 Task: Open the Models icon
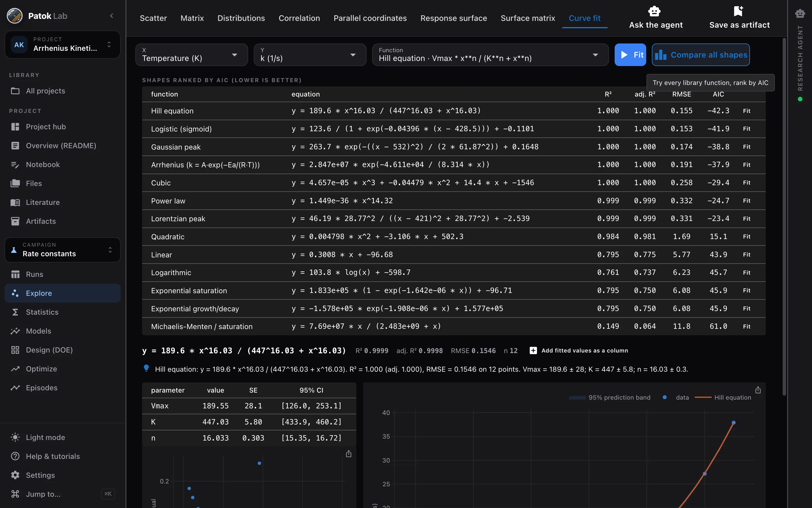click(15, 331)
